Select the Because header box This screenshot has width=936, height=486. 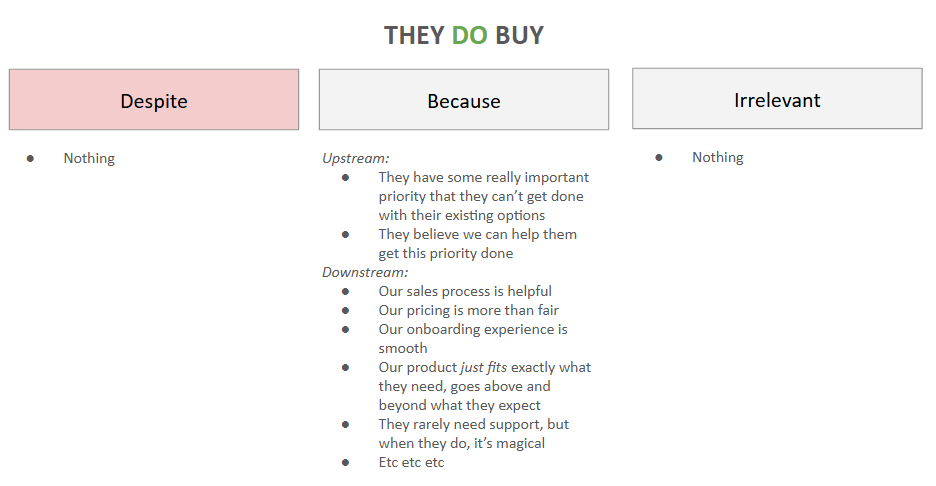pyautogui.click(x=464, y=99)
